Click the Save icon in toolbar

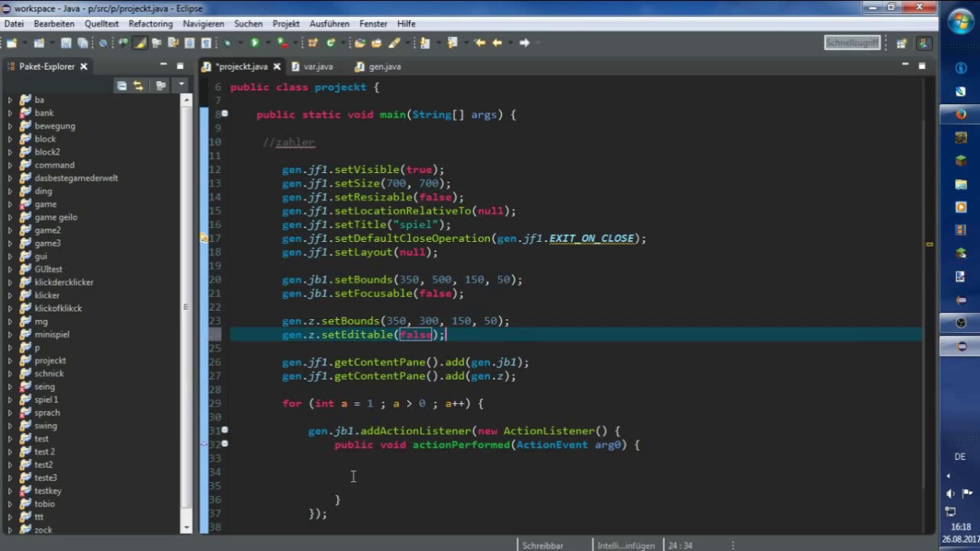(x=66, y=43)
